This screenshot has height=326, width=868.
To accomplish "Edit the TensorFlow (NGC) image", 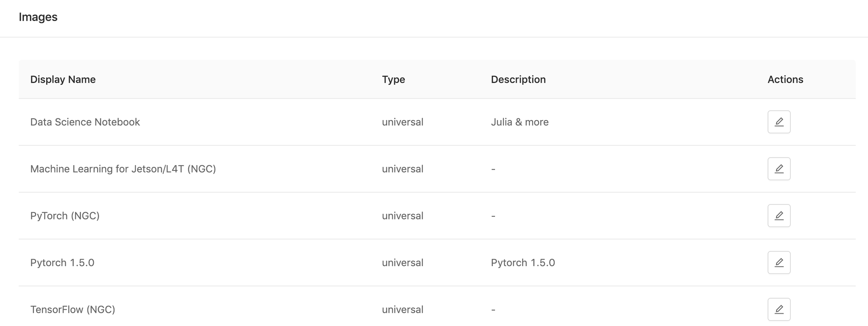I will pos(779,309).
